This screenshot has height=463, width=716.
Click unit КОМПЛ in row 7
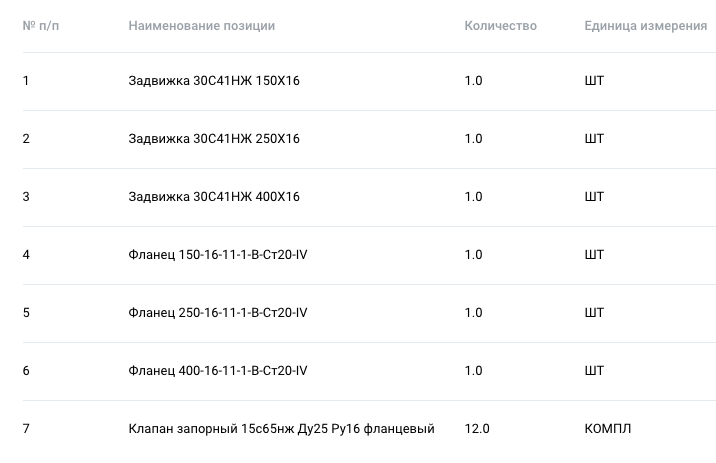point(608,429)
